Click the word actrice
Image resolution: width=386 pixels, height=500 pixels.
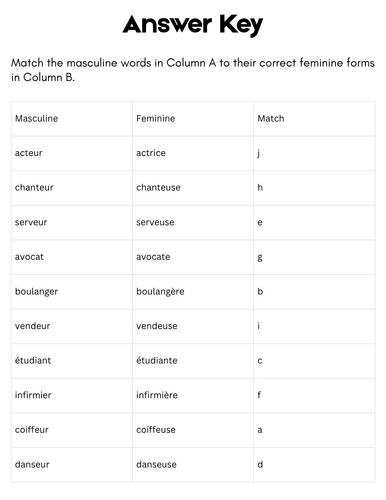pos(151,153)
